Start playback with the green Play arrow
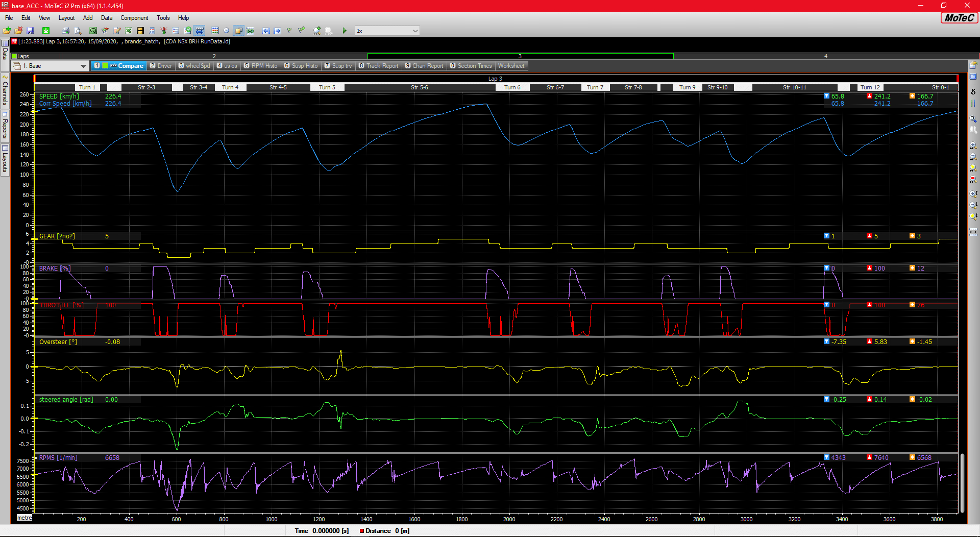 click(x=345, y=31)
